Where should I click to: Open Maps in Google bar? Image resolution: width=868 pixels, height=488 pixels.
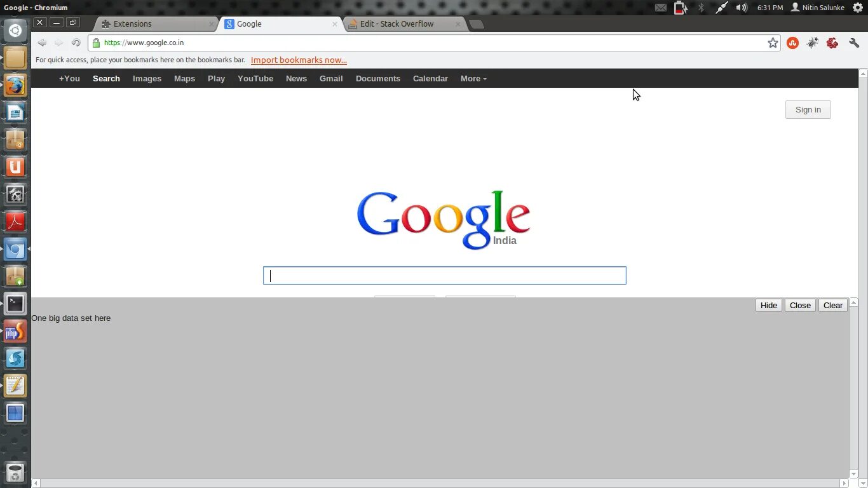coord(184,79)
